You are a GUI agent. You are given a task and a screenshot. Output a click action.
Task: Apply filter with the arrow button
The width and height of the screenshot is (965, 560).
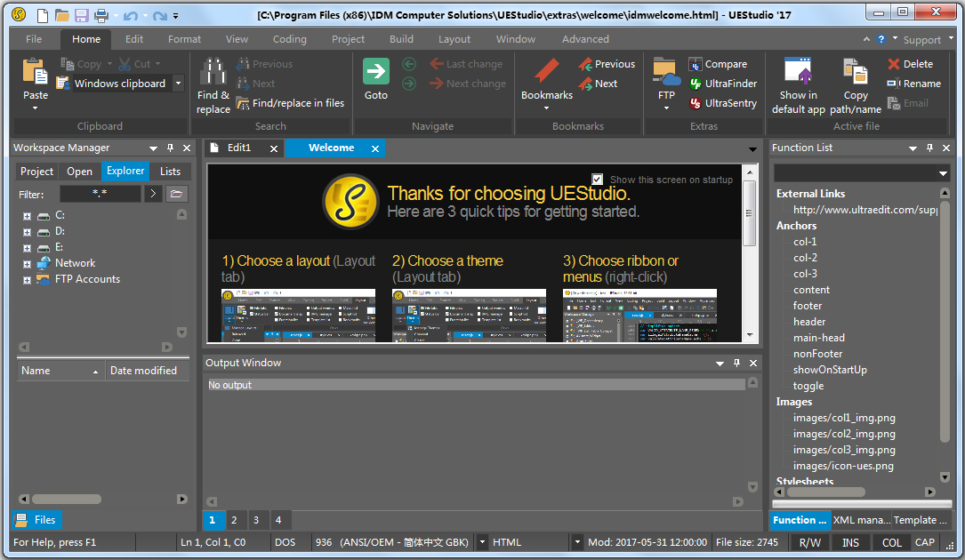point(153,194)
